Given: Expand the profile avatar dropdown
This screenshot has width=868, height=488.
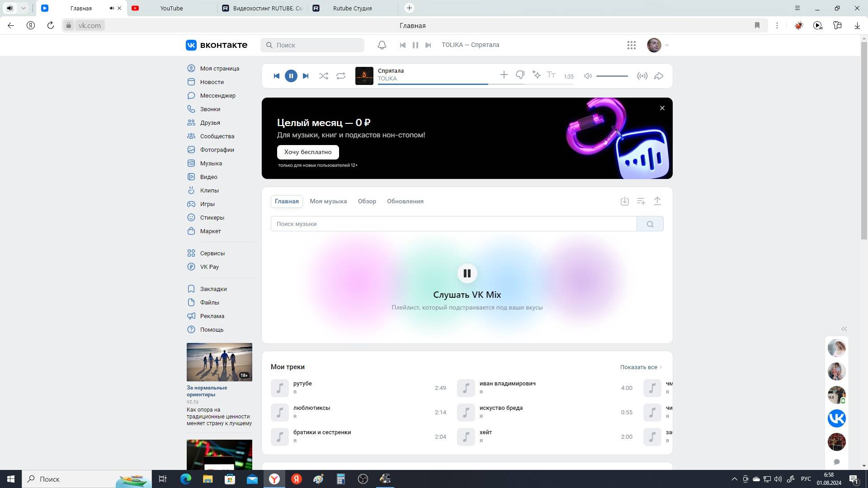Looking at the screenshot, I should coord(658,45).
